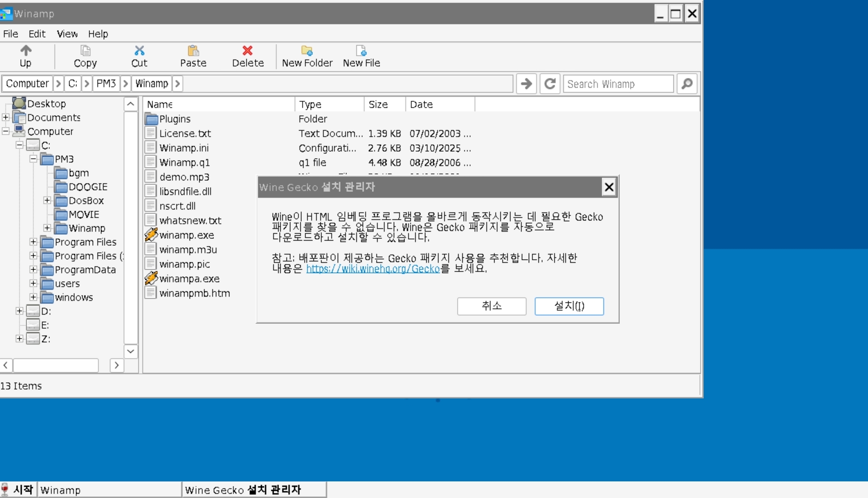Open the Wine start menu icon

tap(5, 489)
